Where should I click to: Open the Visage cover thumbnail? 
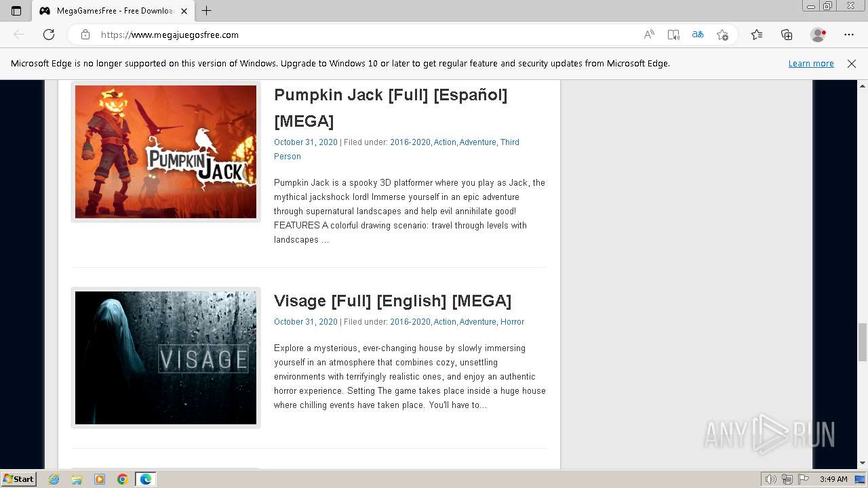coord(165,358)
